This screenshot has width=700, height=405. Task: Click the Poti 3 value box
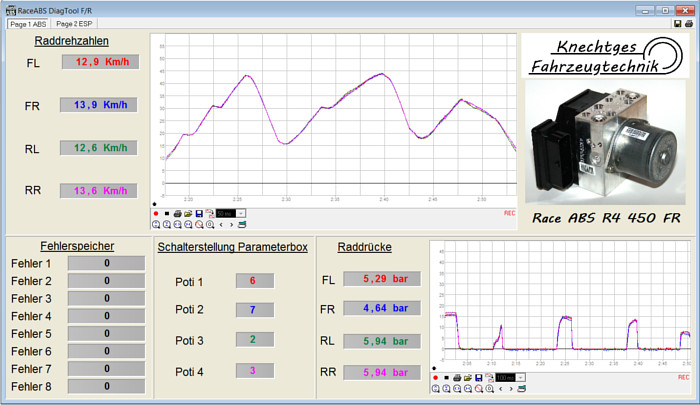pyautogui.click(x=255, y=339)
